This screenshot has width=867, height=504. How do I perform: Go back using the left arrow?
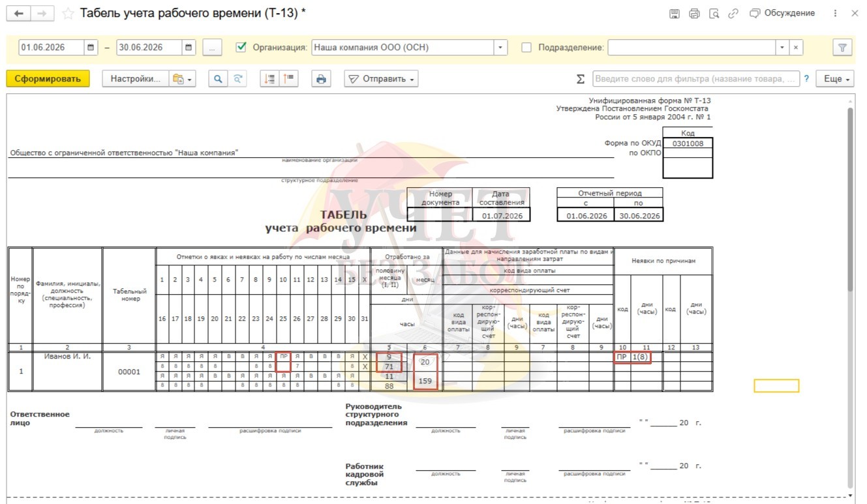click(18, 14)
